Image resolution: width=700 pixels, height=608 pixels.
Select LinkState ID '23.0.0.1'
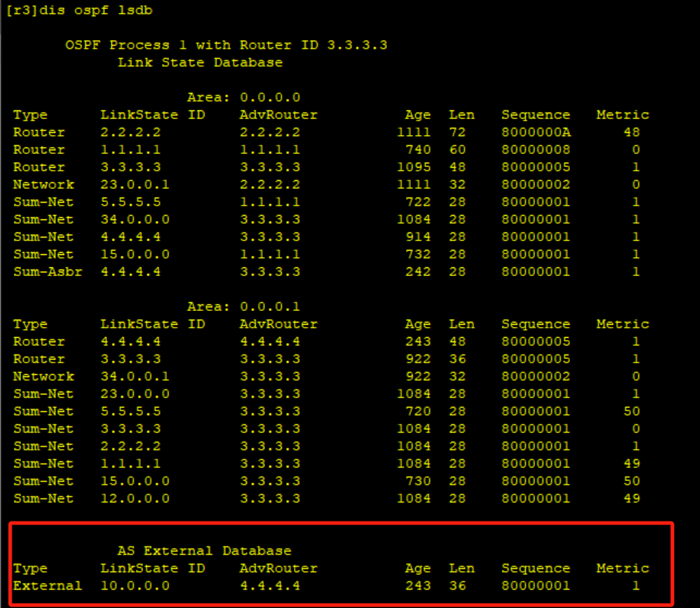[x=135, y=185]
